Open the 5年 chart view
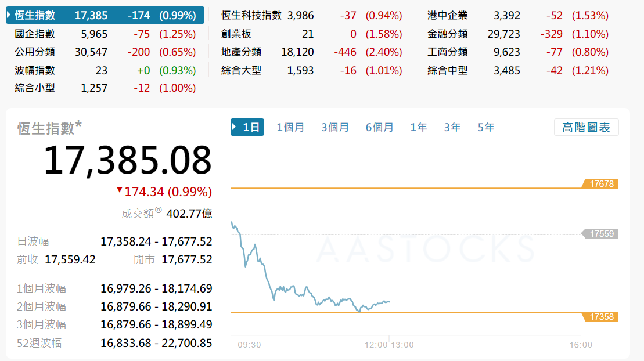644x361 pixels. pos(485,127)
